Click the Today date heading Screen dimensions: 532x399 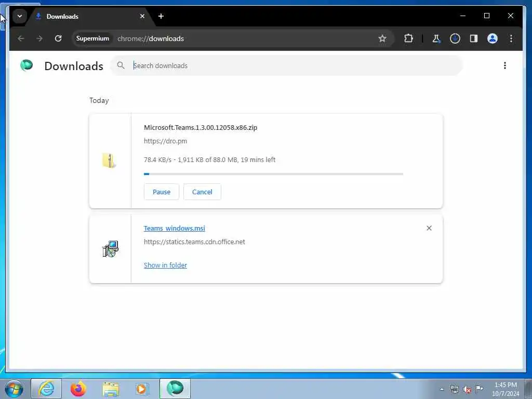point(99,100)
